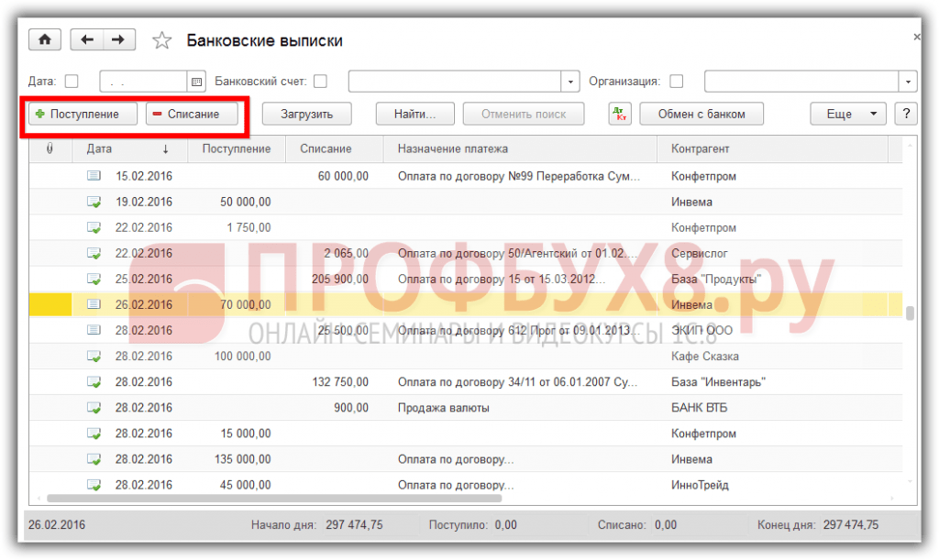Open the Найти... search dialog

(415, 114)
